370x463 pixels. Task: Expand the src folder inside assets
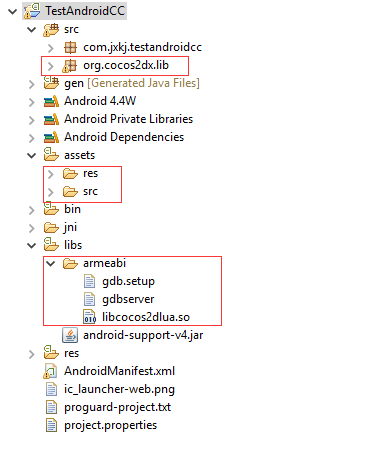point(51,192)
